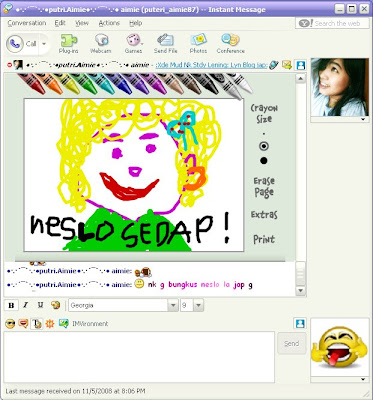Image resolution: width=373 pixels, height=400 pixels.
Task: Open dropdown arrow under contact's photo
Action: click(x=363, y=119)
